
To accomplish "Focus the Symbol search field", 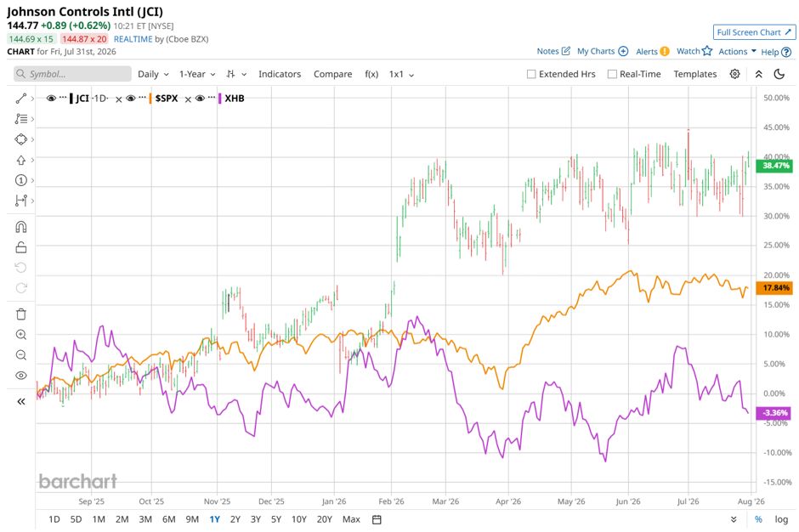I will (x=72, y=74).
